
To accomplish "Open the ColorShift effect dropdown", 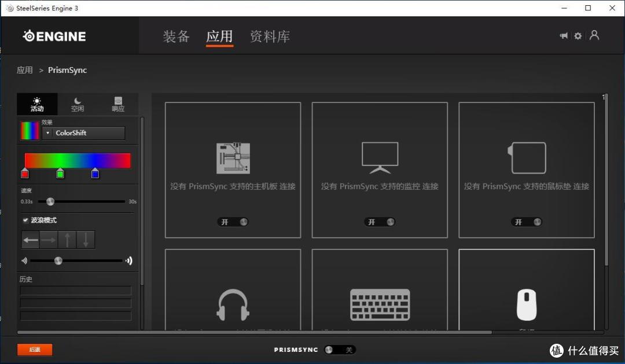I will (84, 133).
